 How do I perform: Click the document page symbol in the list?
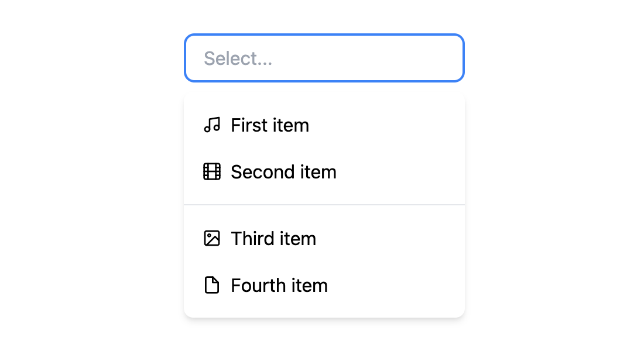(x=212, y=285)
